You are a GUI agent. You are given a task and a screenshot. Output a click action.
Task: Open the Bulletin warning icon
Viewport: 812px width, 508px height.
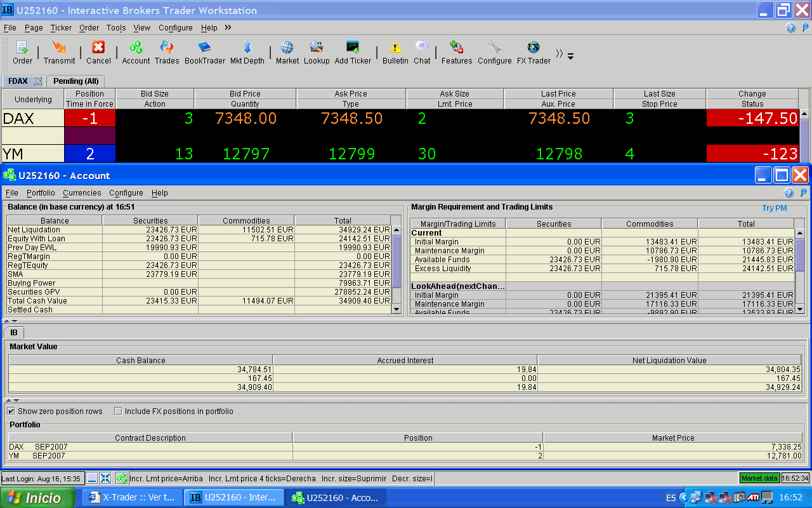(395, 48)
